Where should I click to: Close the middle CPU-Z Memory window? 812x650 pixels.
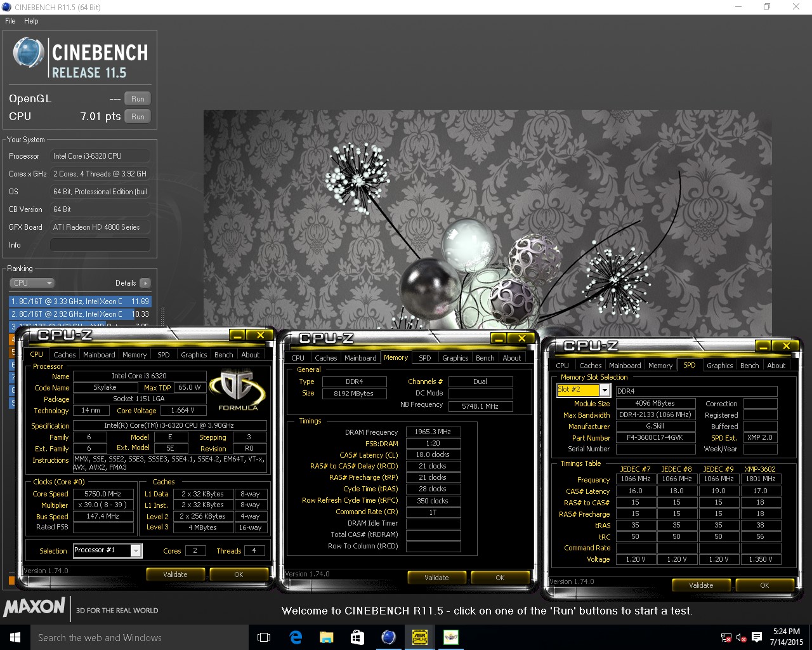[521, 338]
